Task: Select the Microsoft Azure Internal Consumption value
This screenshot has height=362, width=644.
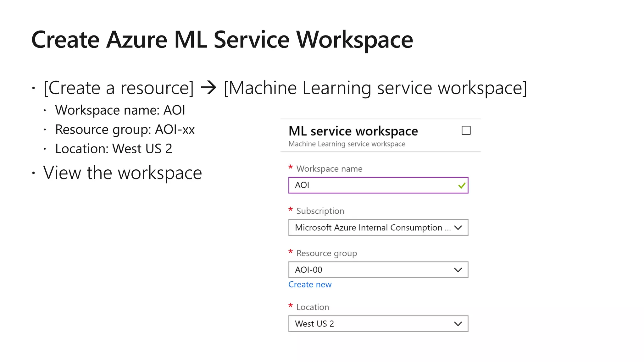Action: pos(368,228)
